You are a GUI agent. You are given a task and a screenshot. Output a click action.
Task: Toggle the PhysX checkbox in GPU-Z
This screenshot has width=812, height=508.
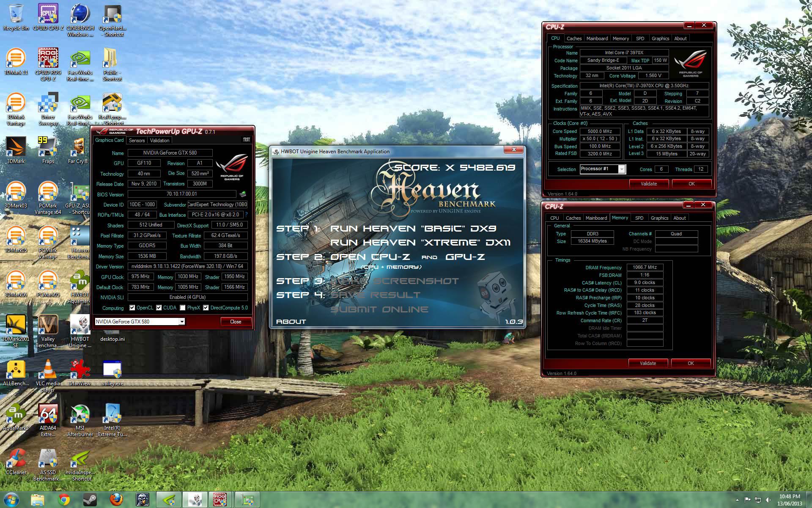pos(183,308)
